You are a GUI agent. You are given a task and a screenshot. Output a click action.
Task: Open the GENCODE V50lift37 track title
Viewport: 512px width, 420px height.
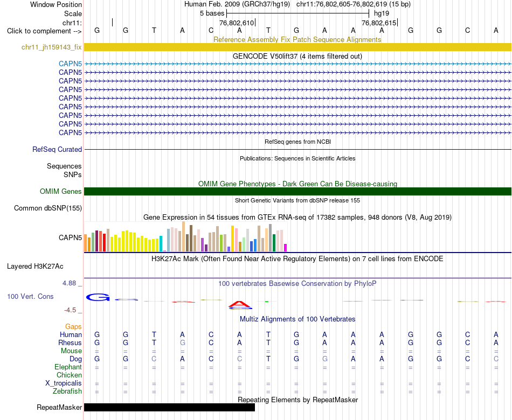(297, 56)
